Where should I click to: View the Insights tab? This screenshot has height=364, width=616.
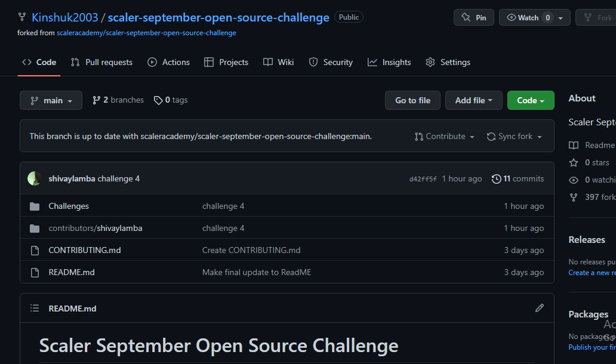pos(389,62)
